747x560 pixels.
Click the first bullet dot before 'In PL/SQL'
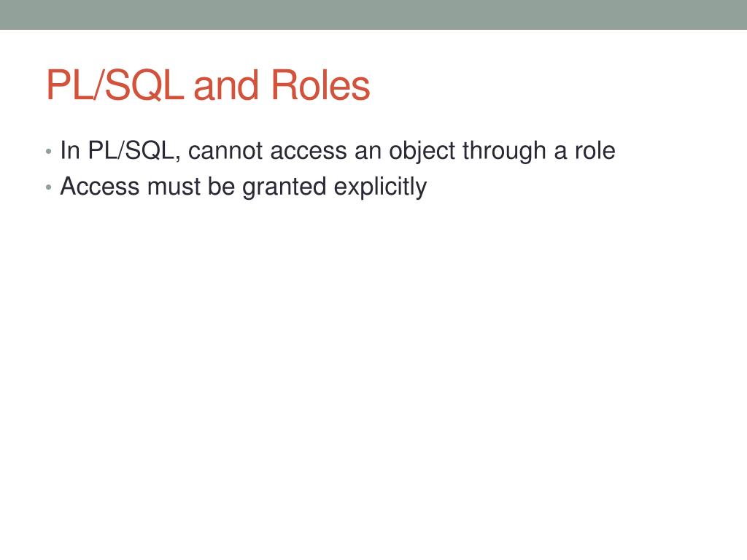coord(48,152)
